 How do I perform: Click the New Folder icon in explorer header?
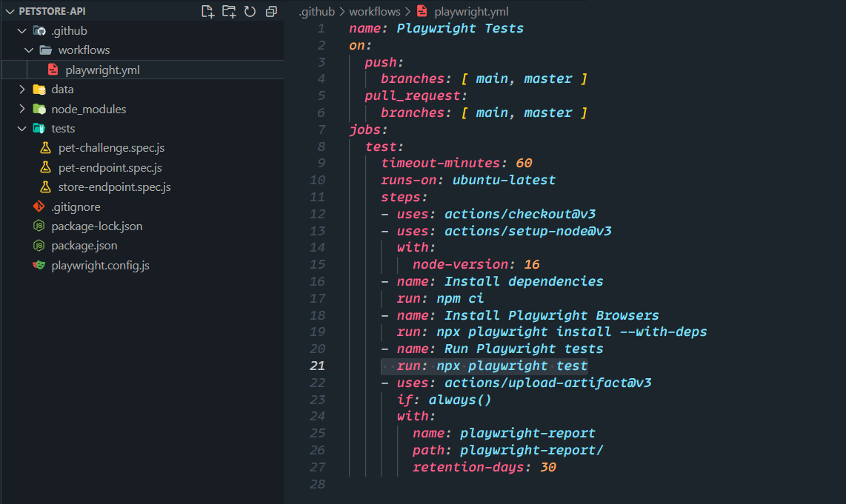[x=229, y=11]
